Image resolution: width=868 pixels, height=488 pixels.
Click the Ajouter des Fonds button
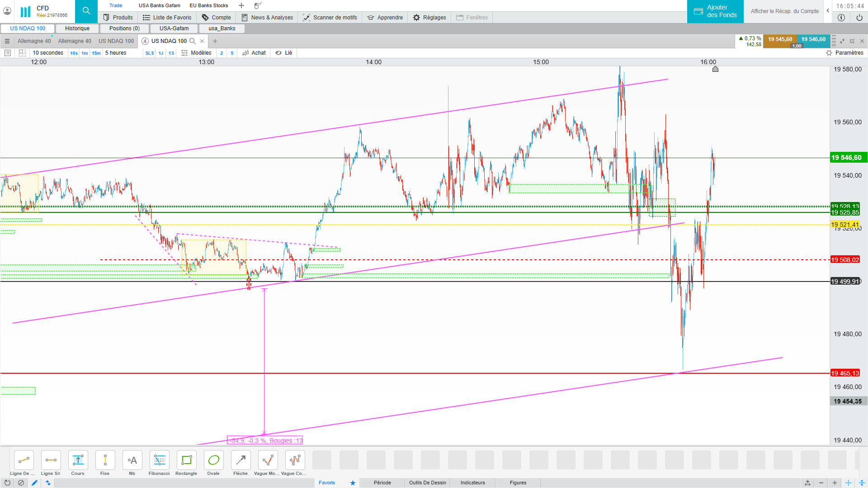[715, 11]
